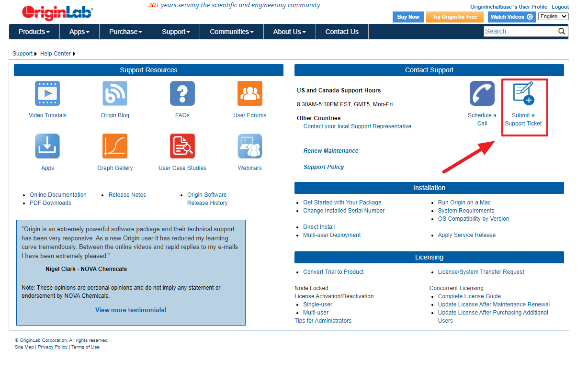Open Origin Software Release History link

point(207,199)
